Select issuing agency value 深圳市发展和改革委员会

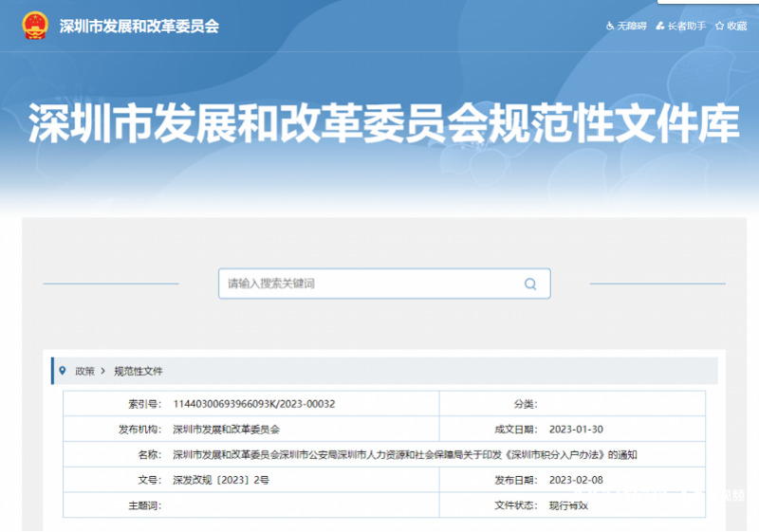click(x=226, y=430)
